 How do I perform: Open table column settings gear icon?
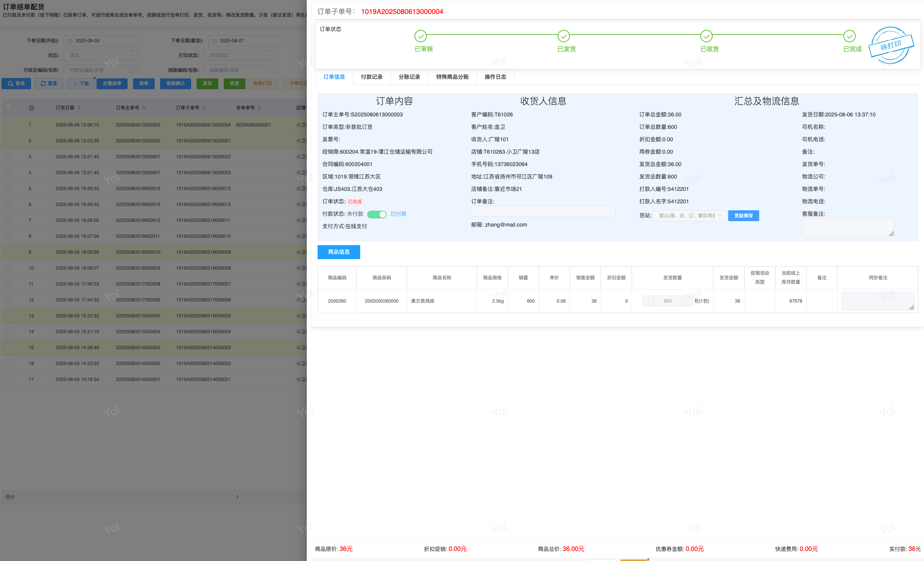coord(32,108)
